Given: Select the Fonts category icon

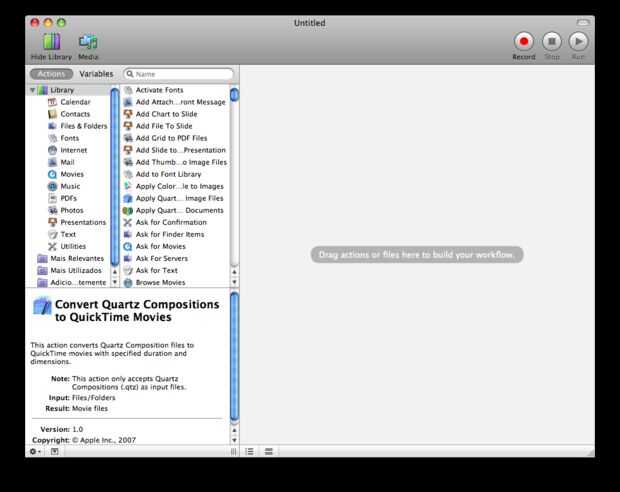Looking at the screenshot, I should (x=52, y=138).
